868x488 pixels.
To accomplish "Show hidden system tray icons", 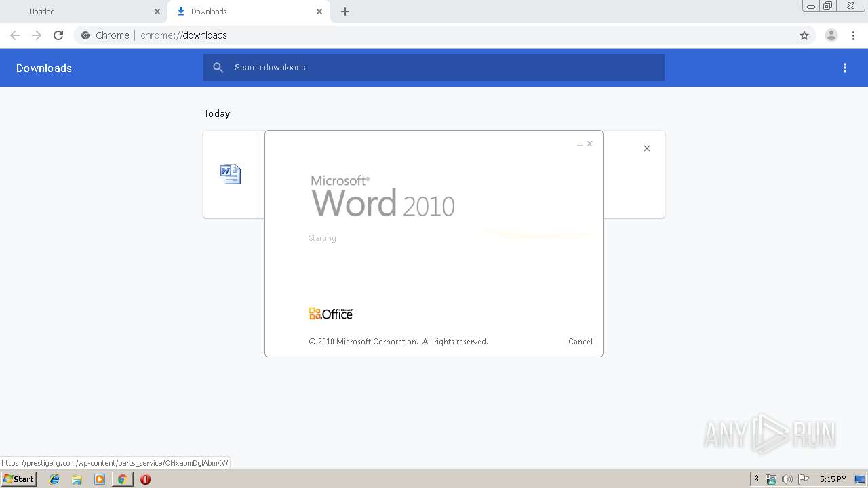I will [x=756, y=479].
